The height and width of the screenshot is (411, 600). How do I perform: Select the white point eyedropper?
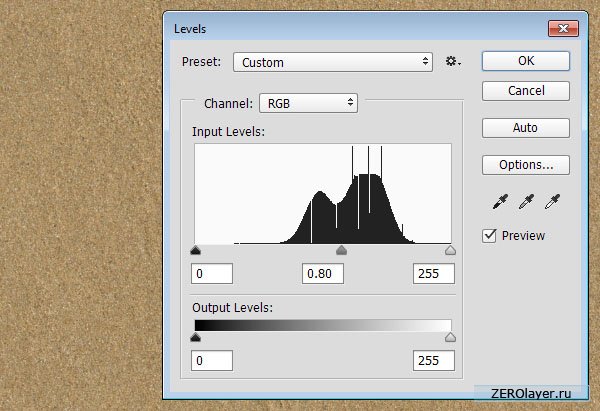pos(552,201)
